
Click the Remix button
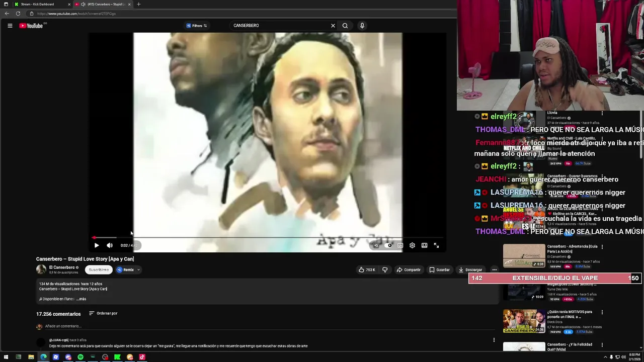click(x=126, y=270)
